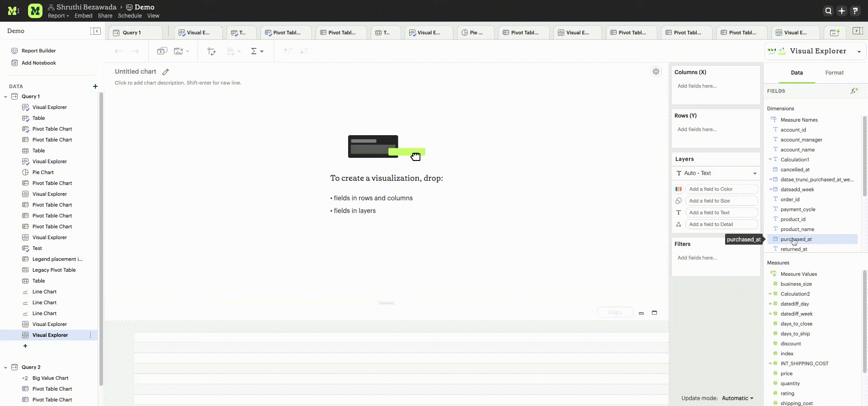Add a new chart tab
868x406 pixels.
pyautogui.click(x=835, y=33)
